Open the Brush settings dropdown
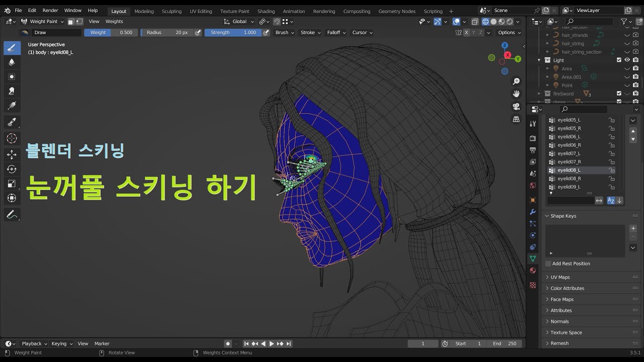The image size is (644, 362). click(x=284, y=33)
